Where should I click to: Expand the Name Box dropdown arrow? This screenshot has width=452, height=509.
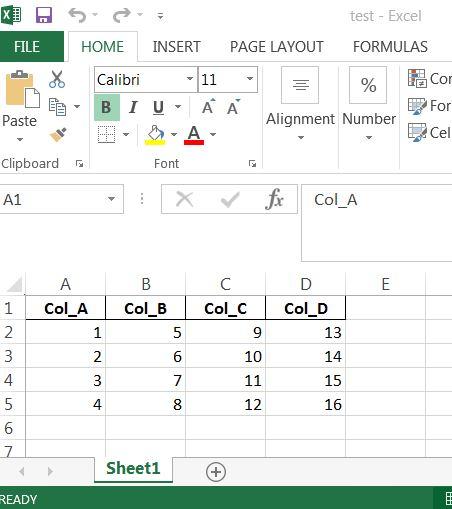click(x=111, y=199)
